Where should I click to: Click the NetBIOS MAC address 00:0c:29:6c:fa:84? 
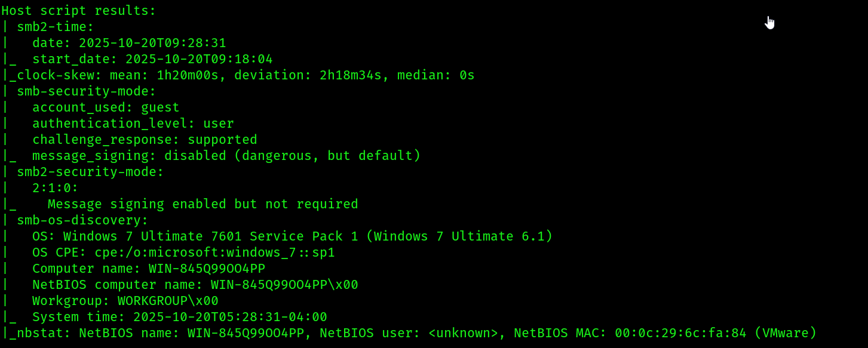click(680, 333)
